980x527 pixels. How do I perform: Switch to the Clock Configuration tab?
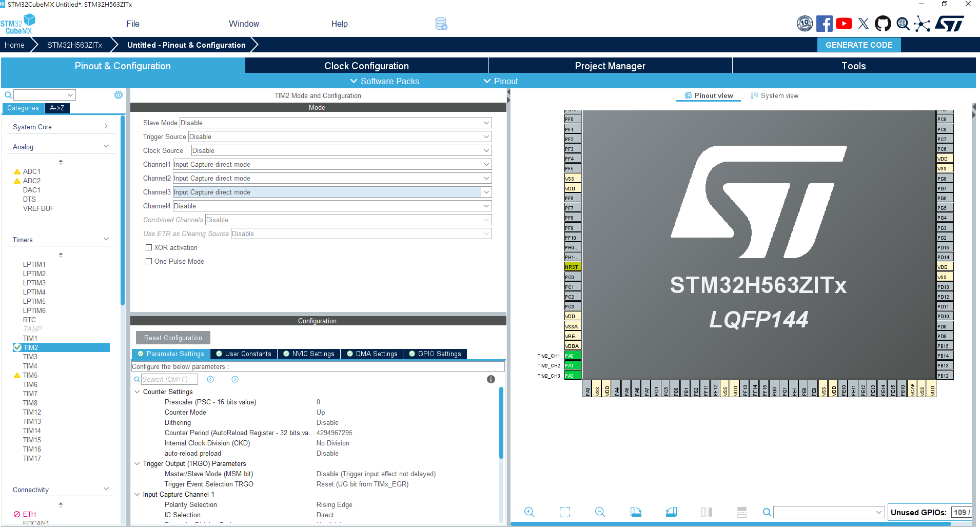tap(366, 66)
